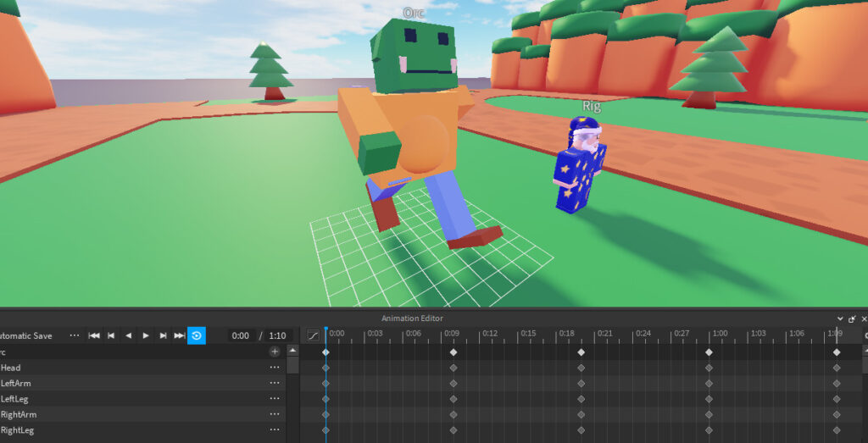Screen dimensions: 868x443
Task: Click the track list scroll-up arrow
Action: pyautogui.click(x=292, y=351)
